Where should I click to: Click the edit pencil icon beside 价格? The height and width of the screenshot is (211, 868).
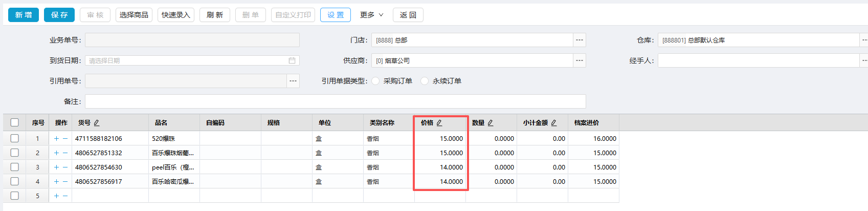[439, 123]
